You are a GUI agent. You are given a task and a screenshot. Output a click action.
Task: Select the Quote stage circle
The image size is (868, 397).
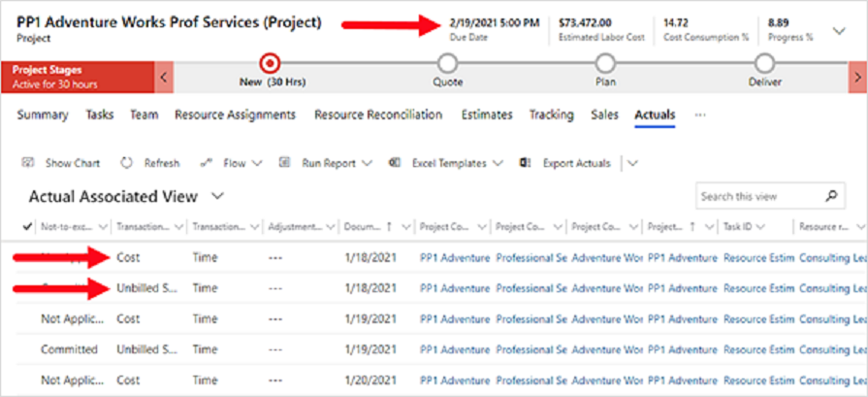447,64
